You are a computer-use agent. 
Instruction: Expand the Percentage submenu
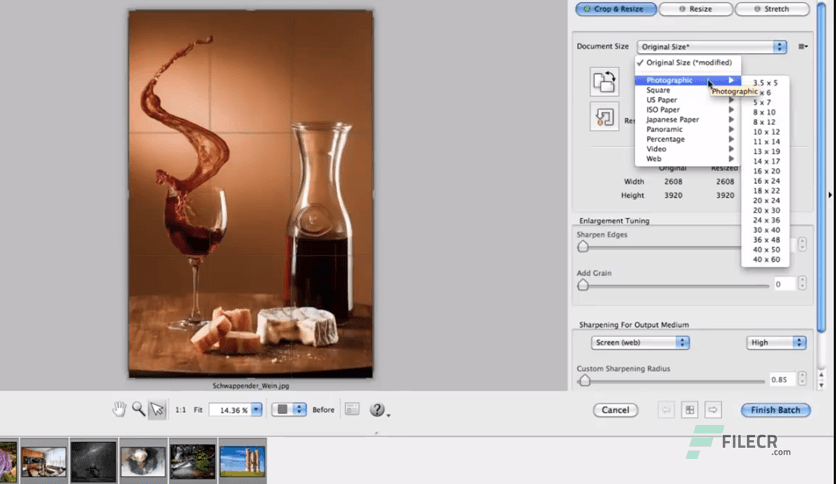(688, 139)
